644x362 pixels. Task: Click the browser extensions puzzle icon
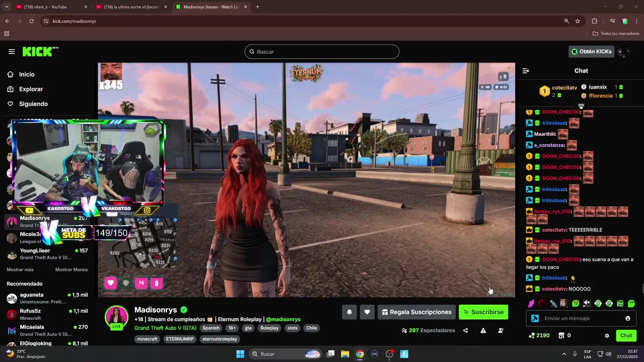(x=595, y=21)
